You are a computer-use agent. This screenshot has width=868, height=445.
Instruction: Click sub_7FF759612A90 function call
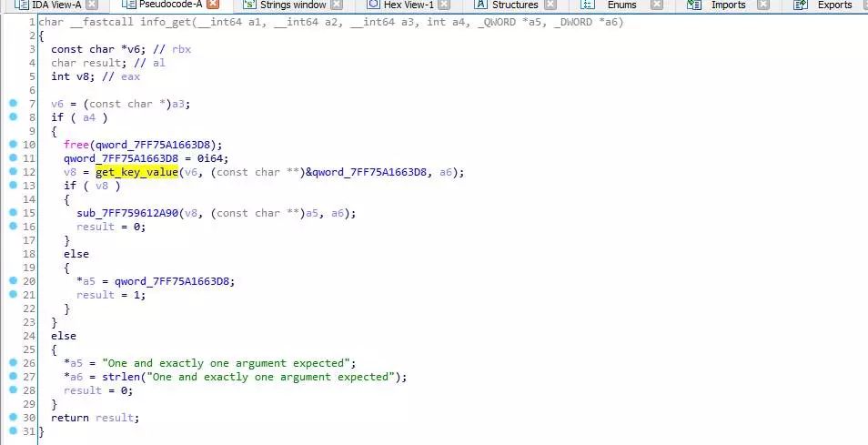tap(128, 213)
